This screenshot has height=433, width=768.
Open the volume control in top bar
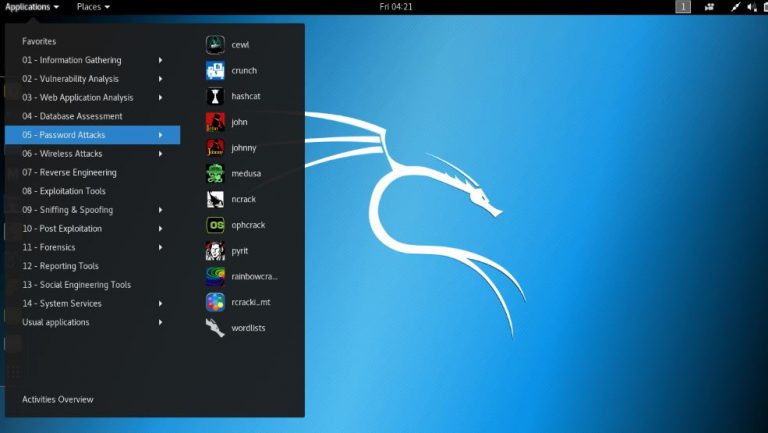tap(752, 7)
